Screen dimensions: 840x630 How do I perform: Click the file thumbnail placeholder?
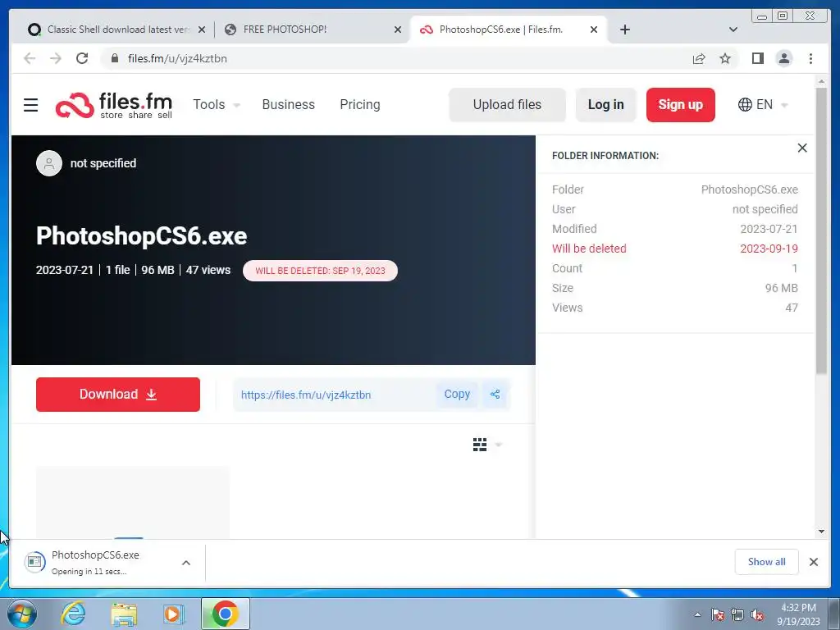(132, 502)
